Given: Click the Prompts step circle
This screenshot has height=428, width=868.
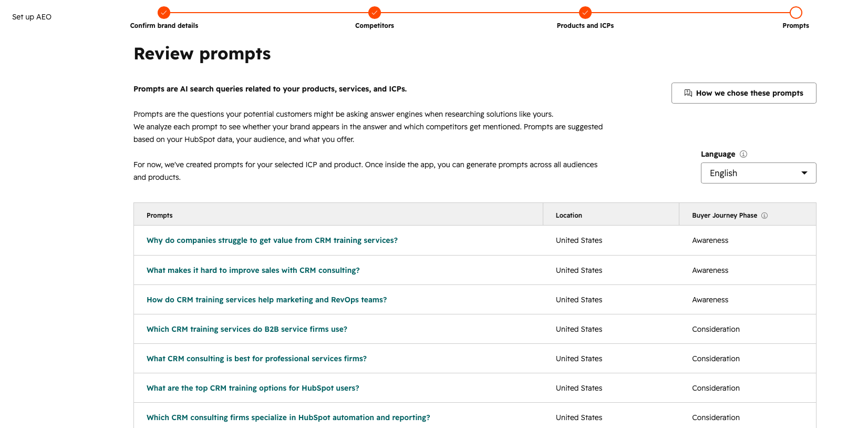Looking at the screenshot, I should click(x=796, y=13).
